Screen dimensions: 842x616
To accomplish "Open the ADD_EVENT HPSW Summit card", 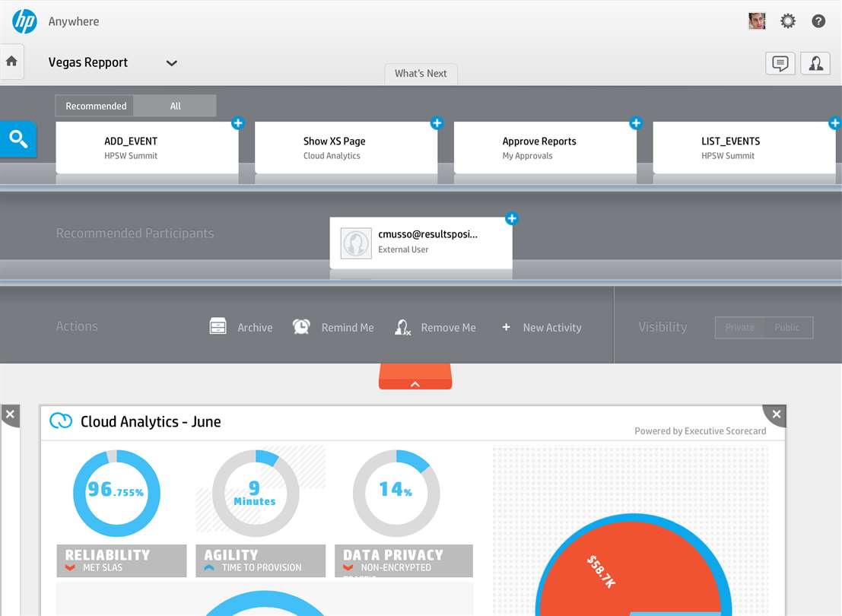I will (x=147, y=147).
